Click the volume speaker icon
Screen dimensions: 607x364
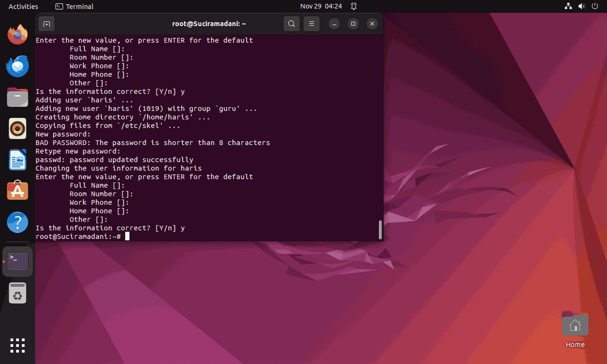(x=582, y=6)
